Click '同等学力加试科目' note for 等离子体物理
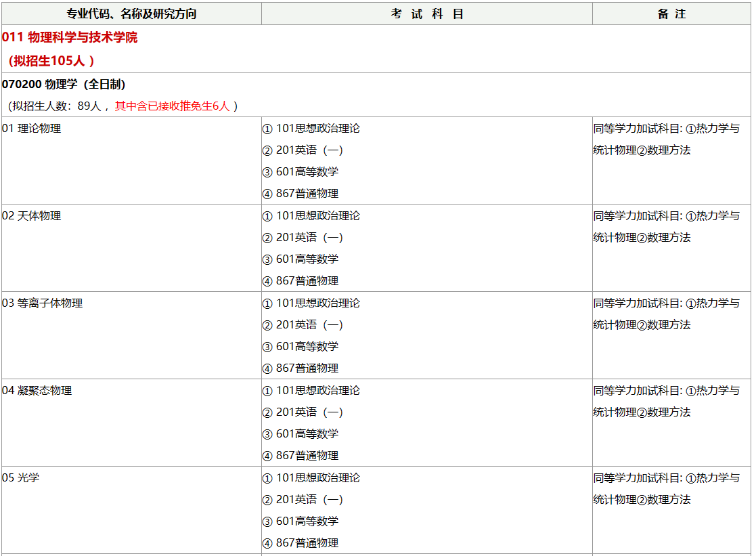The height and width of the screenshot is (556, 756). click(x=636, y=303)
